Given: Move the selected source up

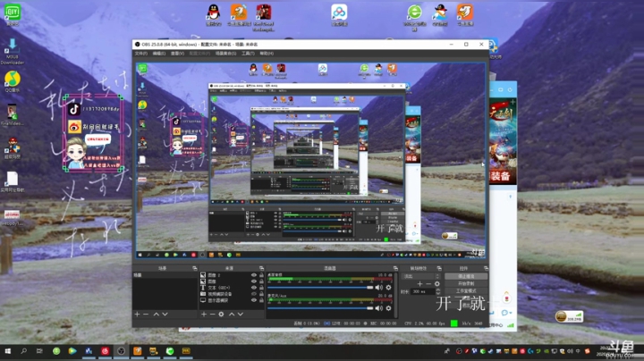Looking at the screenshot, I should 232,315.
